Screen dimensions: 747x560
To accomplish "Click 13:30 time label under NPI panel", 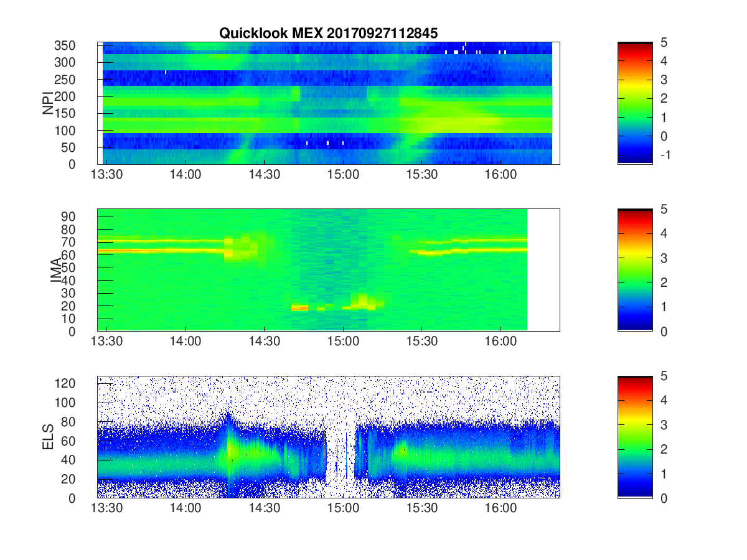I will [x=106, y=175].
